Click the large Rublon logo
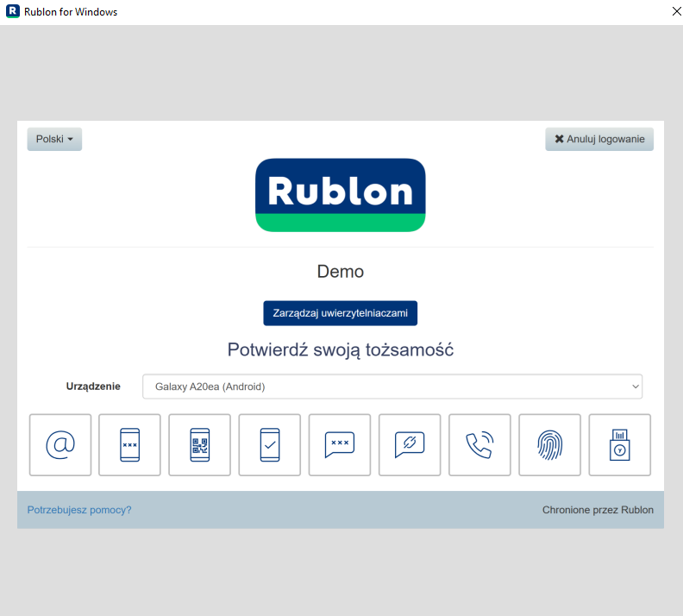The image size is (683, 616). (x=341, y=195)
